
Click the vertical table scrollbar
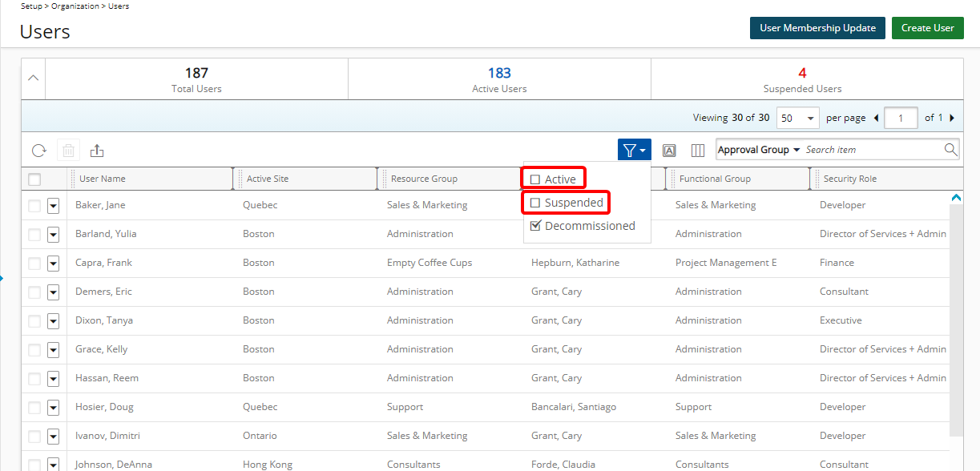tap(956, 320)
